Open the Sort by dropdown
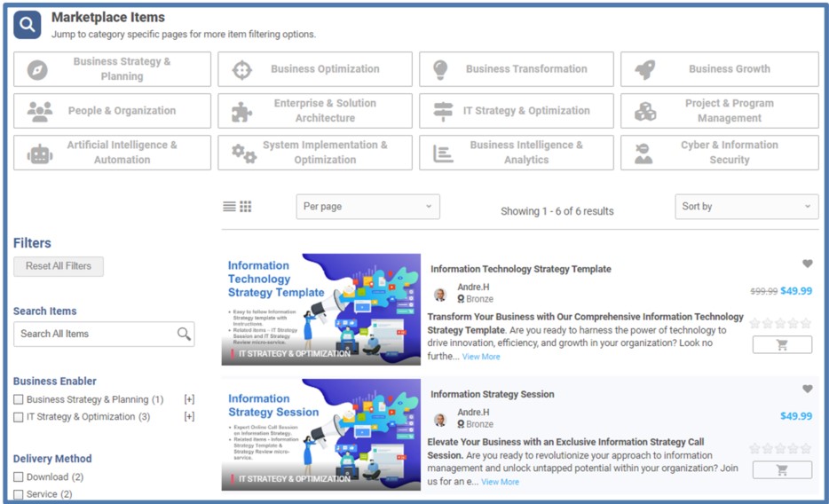This screenshot has height=504, width=829. click(746, 207)
